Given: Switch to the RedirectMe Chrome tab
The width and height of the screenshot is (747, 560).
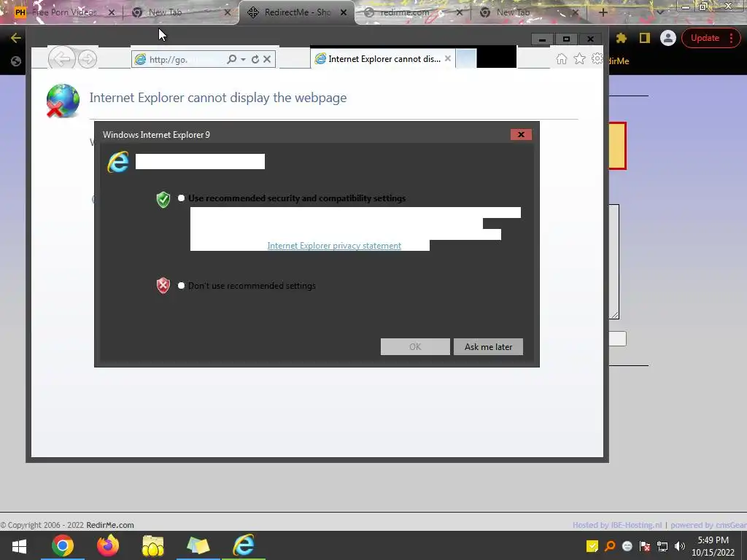Looking at the screenshot, I should pos(296,12).
